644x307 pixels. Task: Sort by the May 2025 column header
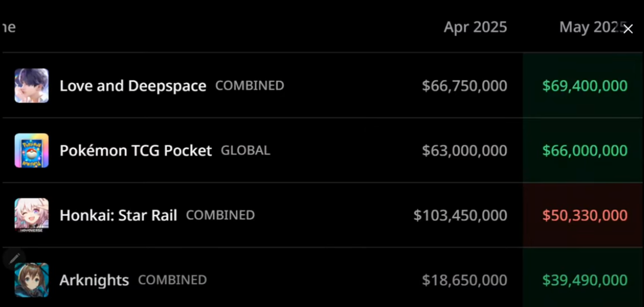coord(589,27)
